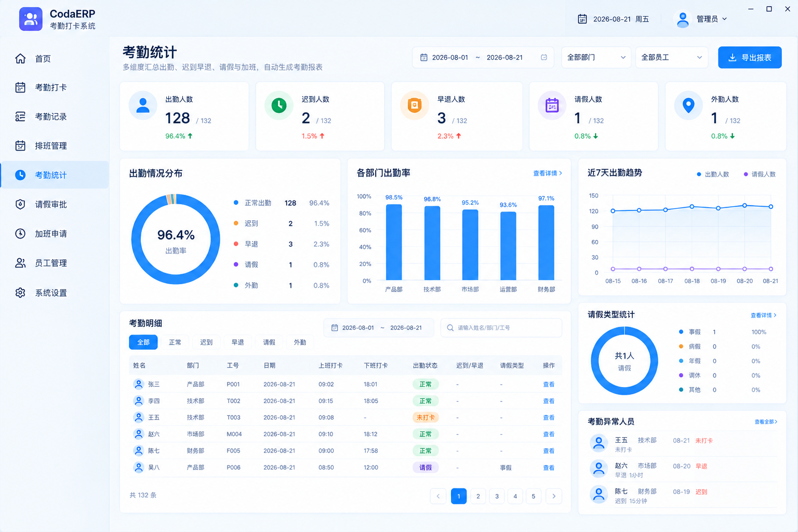Click avatar icon of 吴八 row
This screenshot has width=798, height=532.
pyautogui.click(x=139, y=467)
